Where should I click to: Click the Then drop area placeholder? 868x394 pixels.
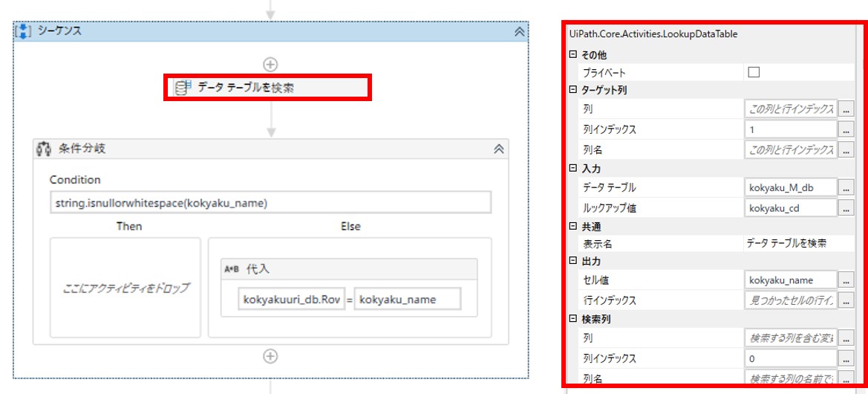coord(125,288)
